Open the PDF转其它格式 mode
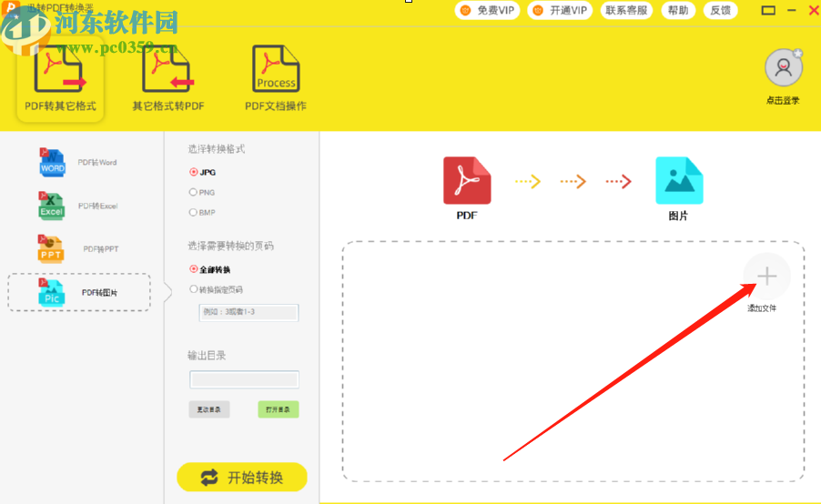The width and height of the screenshot is (821, 504). [60, 78]
